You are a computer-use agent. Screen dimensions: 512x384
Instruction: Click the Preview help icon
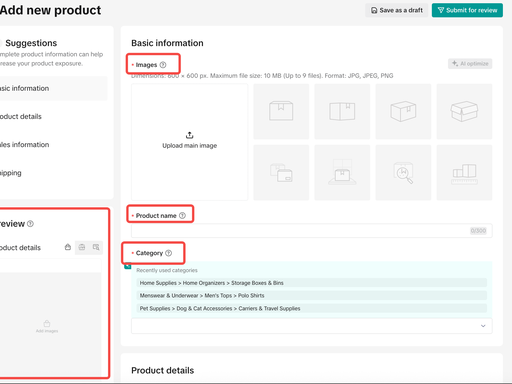point(30,224)
